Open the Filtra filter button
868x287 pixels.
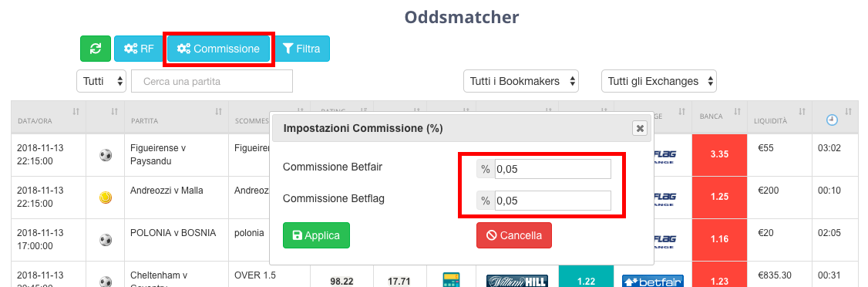point(301,49)
